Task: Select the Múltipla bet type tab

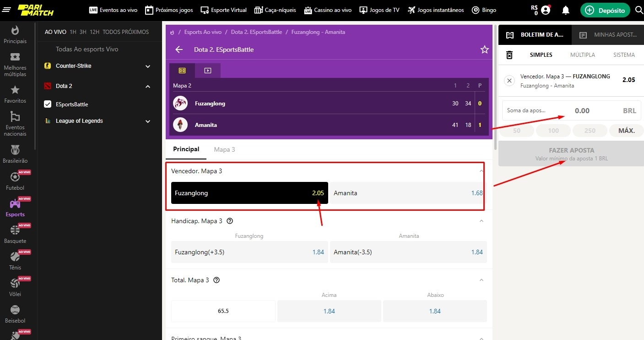Action: [x=582, y=55]
